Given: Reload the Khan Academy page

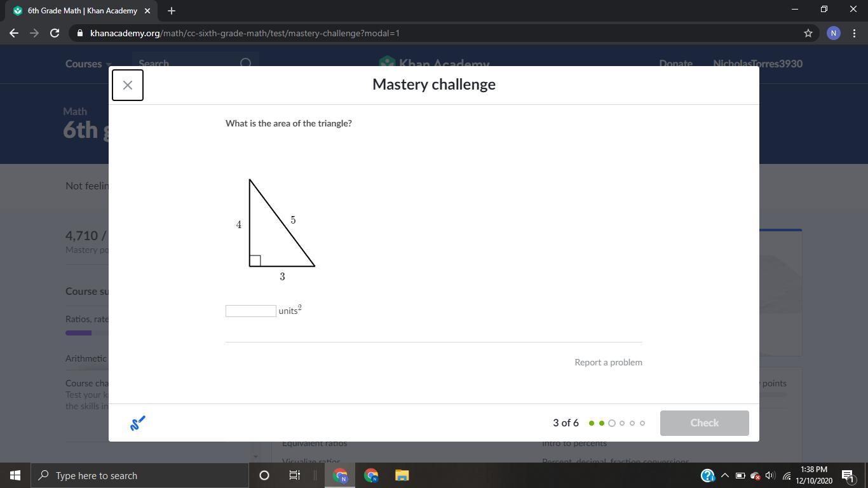Looking at the screenshot, I should [55, 33].
